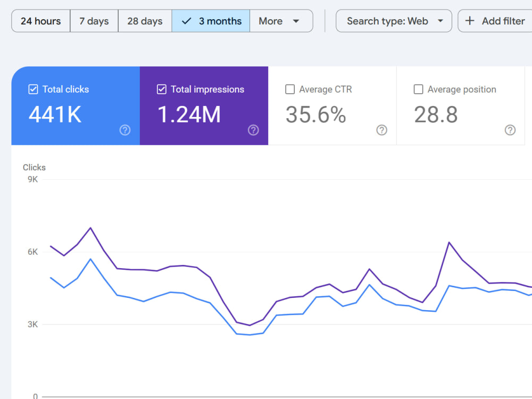Image resolution: width=532 pixels, height=399 pixels.
Task: Select the 28 days date range
Action: click(145, 21)
